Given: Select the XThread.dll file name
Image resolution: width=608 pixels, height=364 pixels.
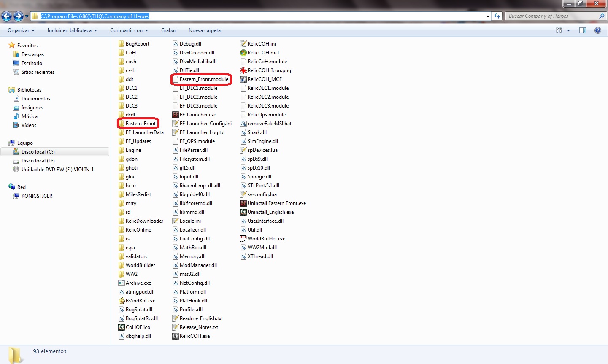Looking at the screenshot, I should [x=260, y=256].
